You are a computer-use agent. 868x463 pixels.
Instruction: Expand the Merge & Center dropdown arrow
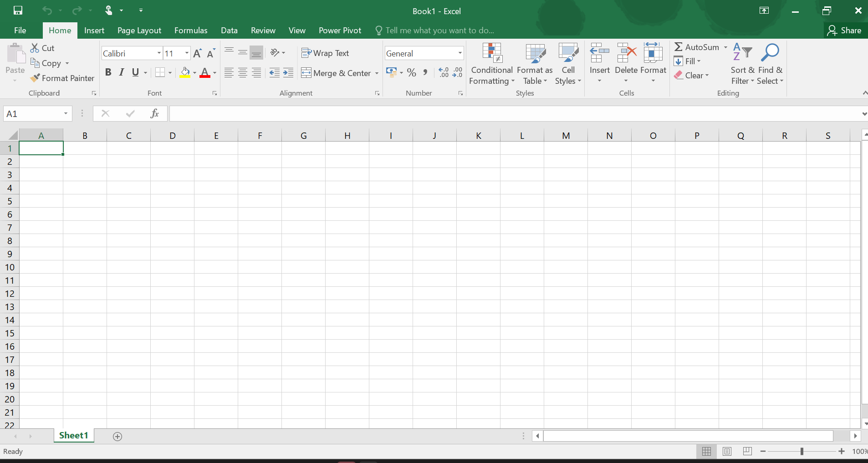point(377,73)
